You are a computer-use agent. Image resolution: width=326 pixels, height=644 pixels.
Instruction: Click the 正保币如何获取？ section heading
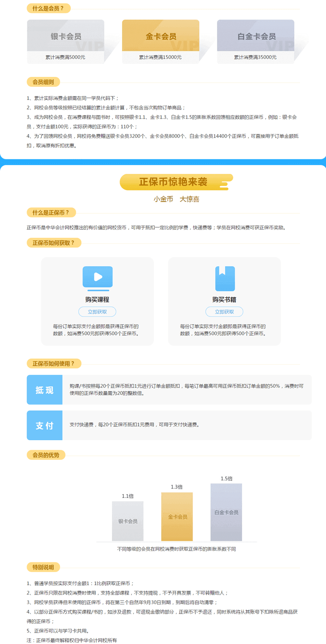coord(53,242)
